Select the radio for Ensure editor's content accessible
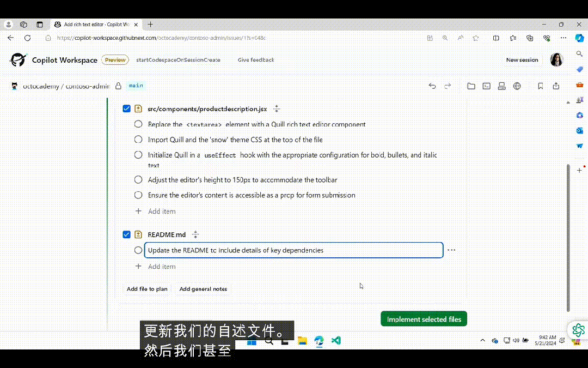Screen dimensions: 588x368 (x=138, y=195)
